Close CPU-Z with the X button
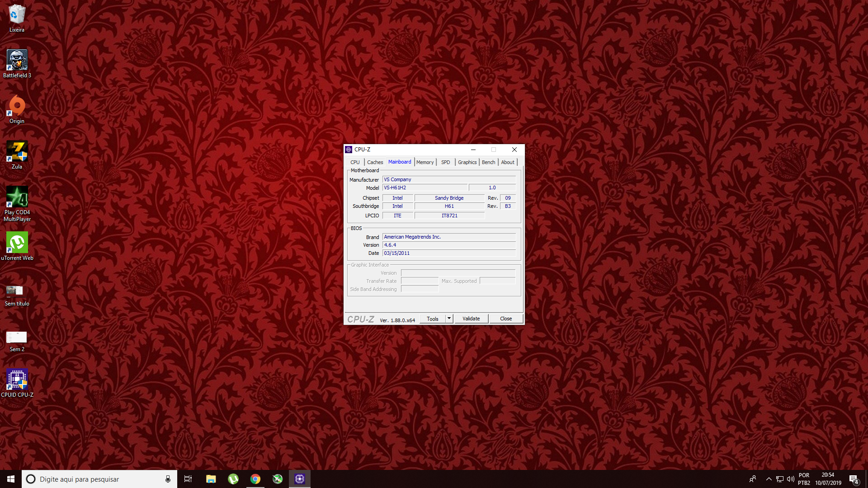Screen dimensions: 868x488 coord(514,150)
